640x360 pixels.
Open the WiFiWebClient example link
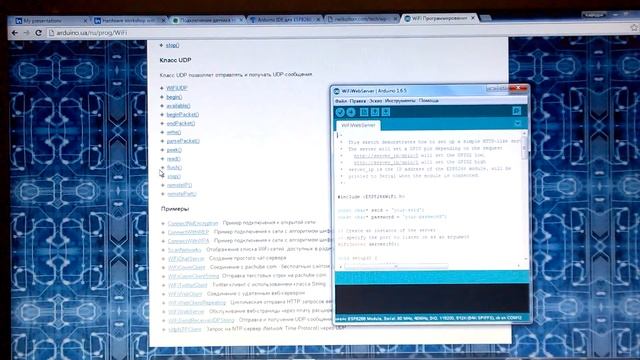185,294
